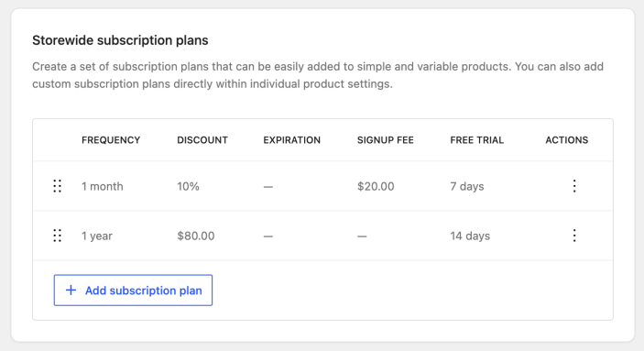Image resolution: width=644 pixels, height=351 pixels.
Task: Click Add subscription plan button
Action: coord(133,291)
